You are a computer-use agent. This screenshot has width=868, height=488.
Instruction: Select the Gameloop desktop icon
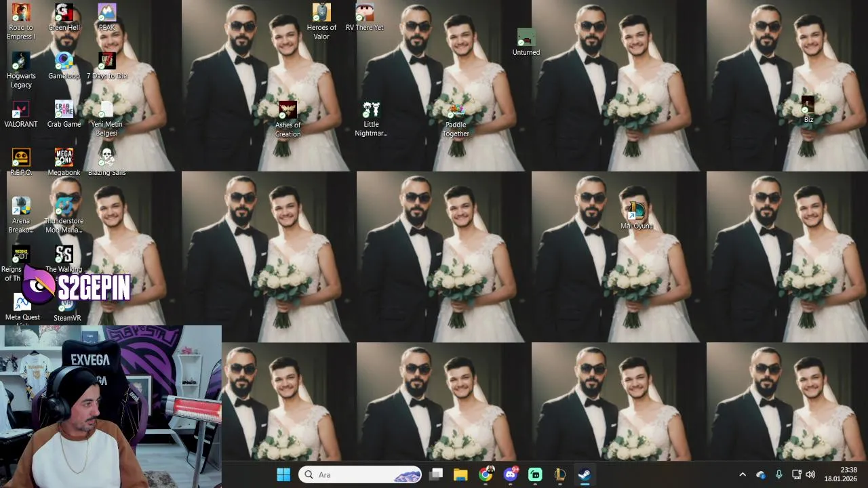click(x=64, y=66)
